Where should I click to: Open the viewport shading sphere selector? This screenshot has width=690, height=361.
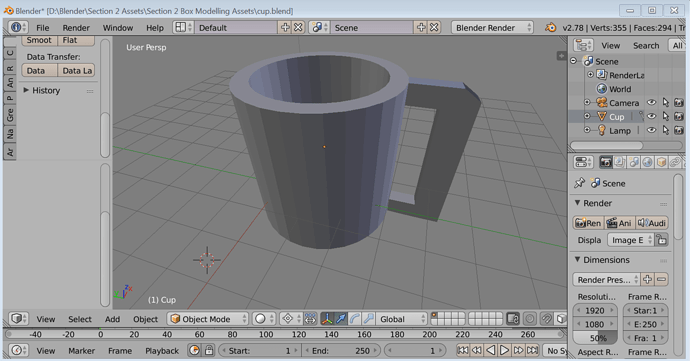point(263,319)
